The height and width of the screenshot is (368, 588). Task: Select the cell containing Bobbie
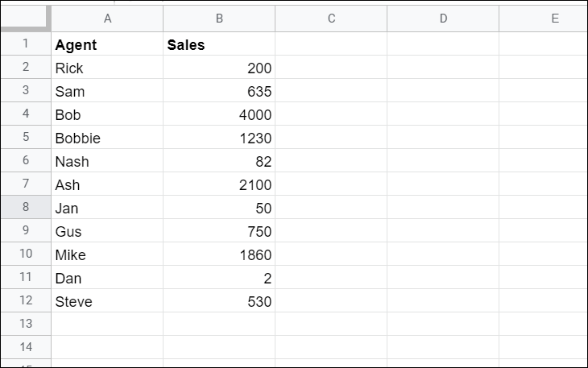(107, 139)
